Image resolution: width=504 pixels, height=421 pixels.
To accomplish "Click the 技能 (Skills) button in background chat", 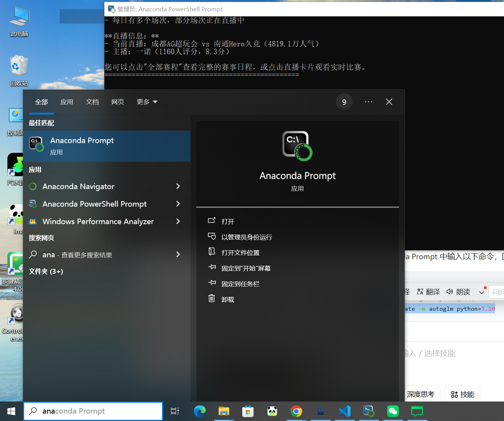I will coord(463,394).
